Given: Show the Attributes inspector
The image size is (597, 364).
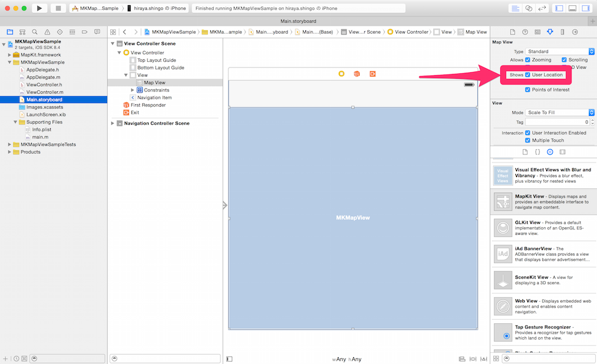Looking at the screenshot, I should point(550,32).
